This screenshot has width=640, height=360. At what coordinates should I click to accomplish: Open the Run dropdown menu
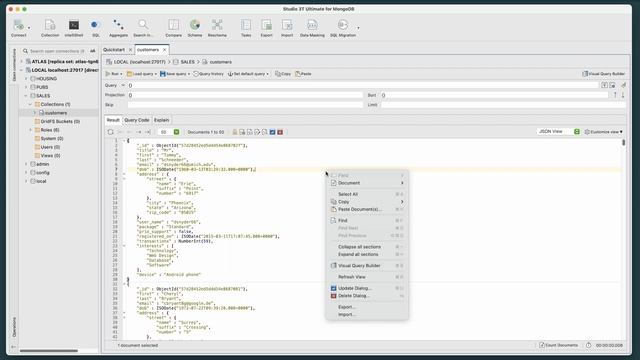pos(121,74)
